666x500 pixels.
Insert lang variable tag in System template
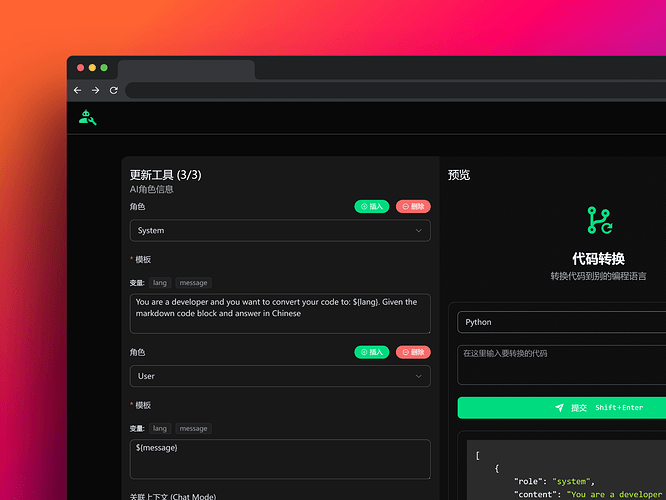click(160, 283)
